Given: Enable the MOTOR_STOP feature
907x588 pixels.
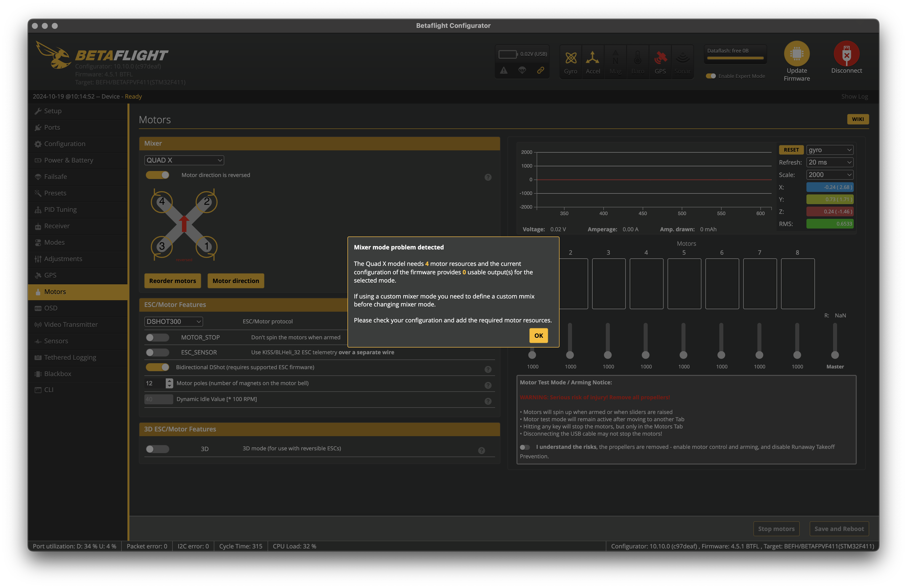Looking at the screenshot, I should pos(157,337).
